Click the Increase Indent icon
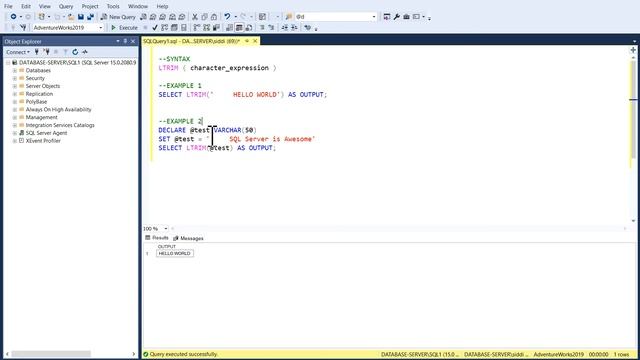Image resolution: width=640 pixels, height=360 pixels. point(294,27)
